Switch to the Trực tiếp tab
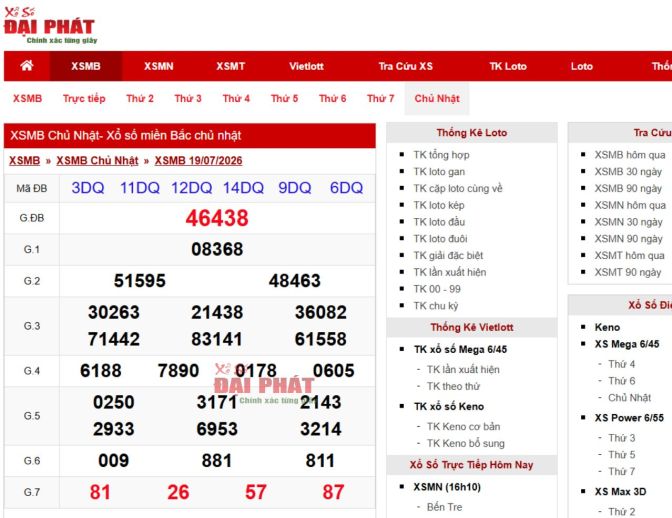This screenshot has height=518, width=672. tap(84, 99)
